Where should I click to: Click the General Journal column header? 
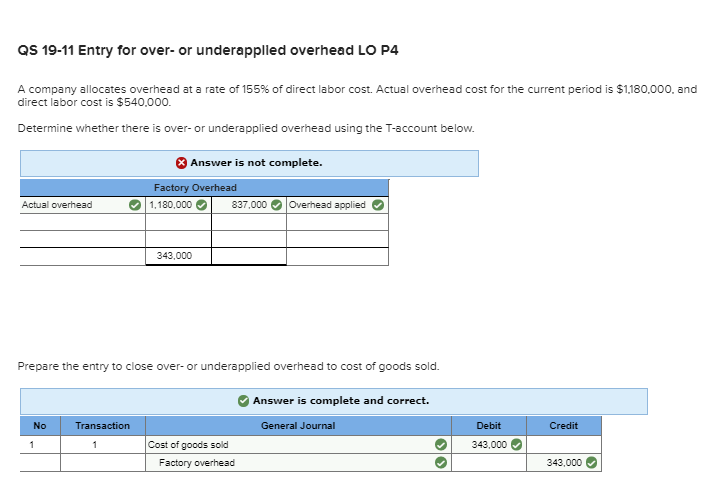(298, 426)
